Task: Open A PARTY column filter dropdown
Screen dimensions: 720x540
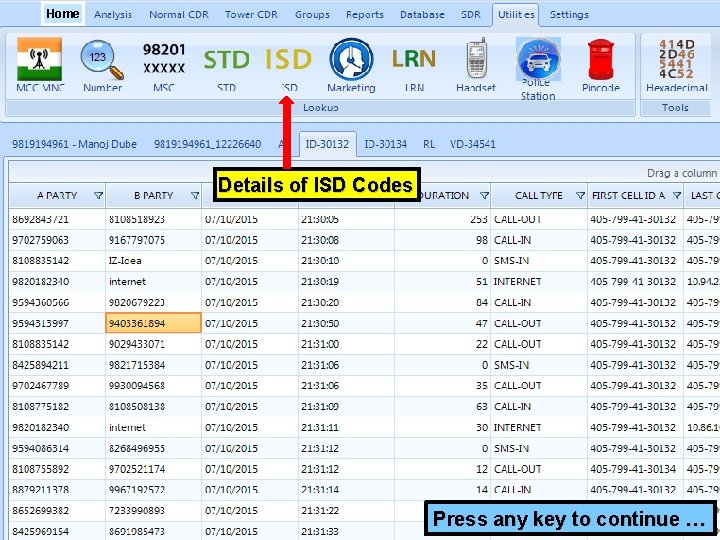Action: coord(98,196)
